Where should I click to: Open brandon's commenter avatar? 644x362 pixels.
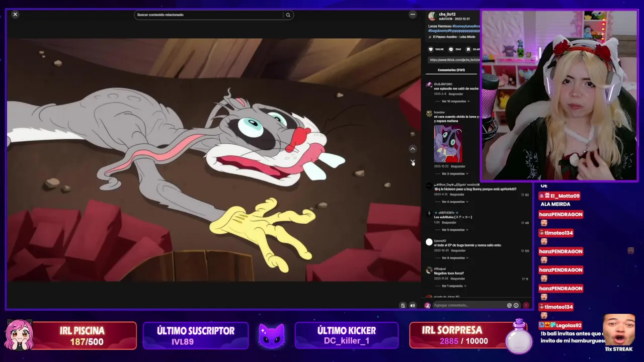pos(429,114)
